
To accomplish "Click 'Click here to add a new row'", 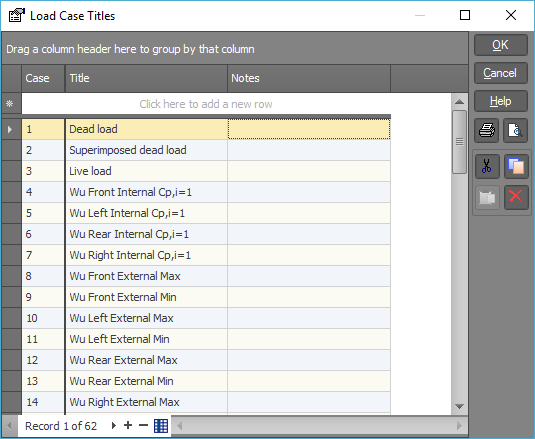I will click(x=206, y=104).
